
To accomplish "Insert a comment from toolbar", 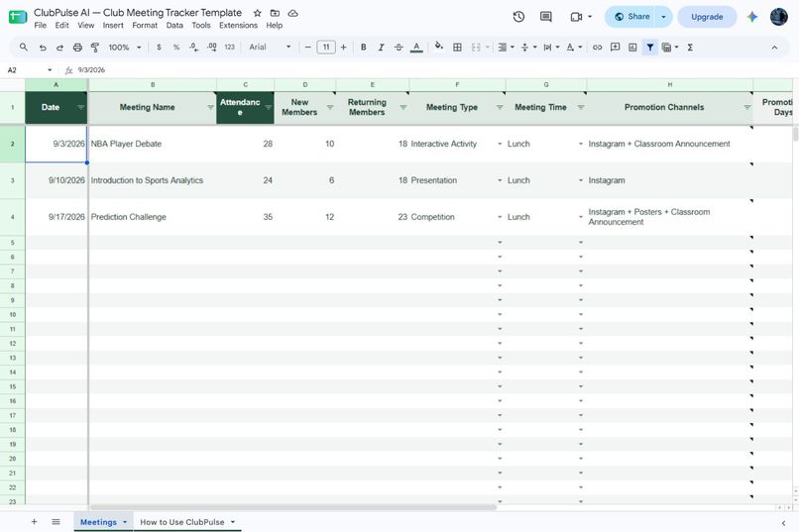I will (615, 48).
